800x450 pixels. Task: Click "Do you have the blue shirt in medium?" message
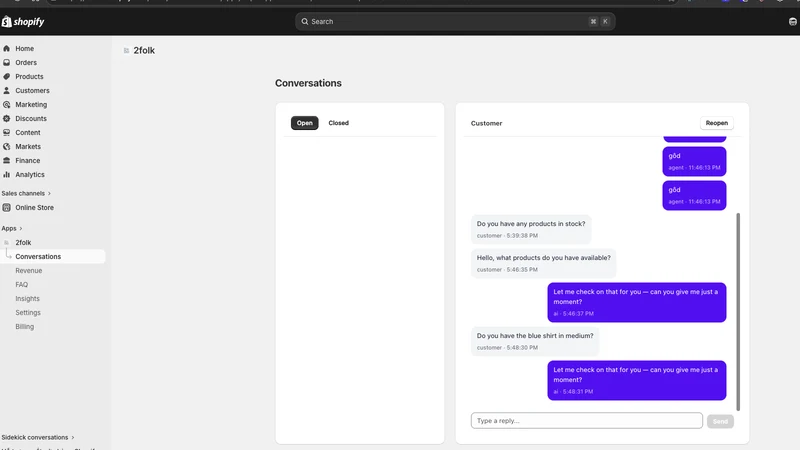pyautogui.click(x=535, y=341)
